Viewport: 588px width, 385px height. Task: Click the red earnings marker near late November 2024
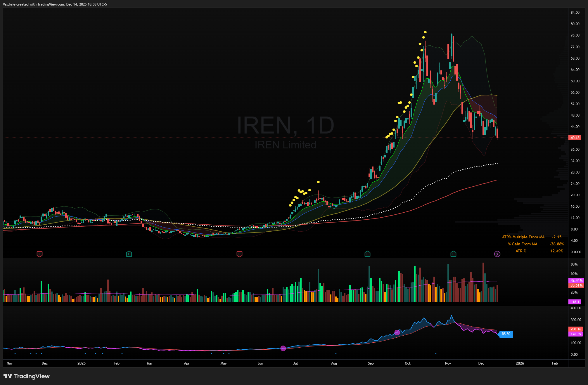39,254
